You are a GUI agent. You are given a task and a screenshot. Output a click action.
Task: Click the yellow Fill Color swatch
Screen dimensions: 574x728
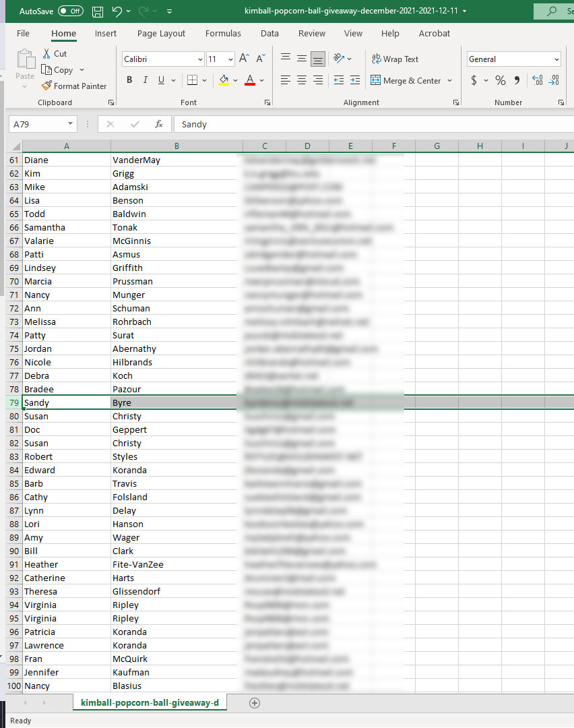pyautogui.click(x=224, y=80)
